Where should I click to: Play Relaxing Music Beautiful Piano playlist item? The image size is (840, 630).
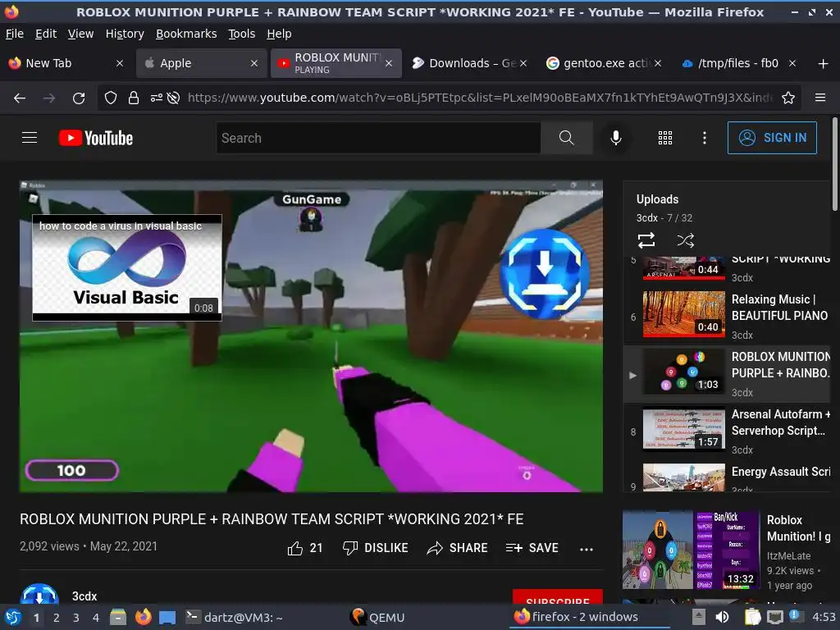pyautogui.click(x=728, y=316)
